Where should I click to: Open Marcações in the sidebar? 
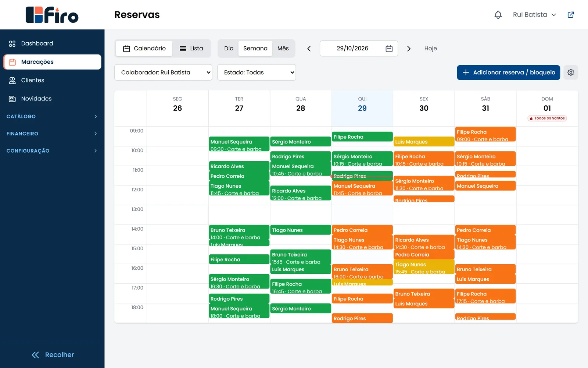[x=52, y=62]
